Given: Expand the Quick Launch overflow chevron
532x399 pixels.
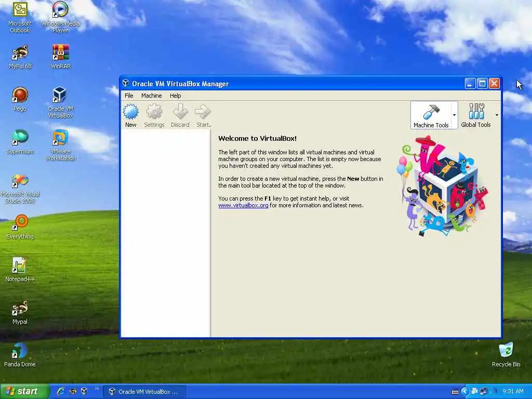Looking at the screenshot, I should [97, 389].
